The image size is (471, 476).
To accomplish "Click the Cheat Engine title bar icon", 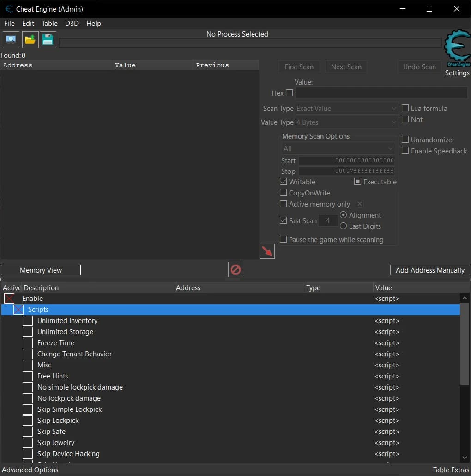I will [9, 9].
